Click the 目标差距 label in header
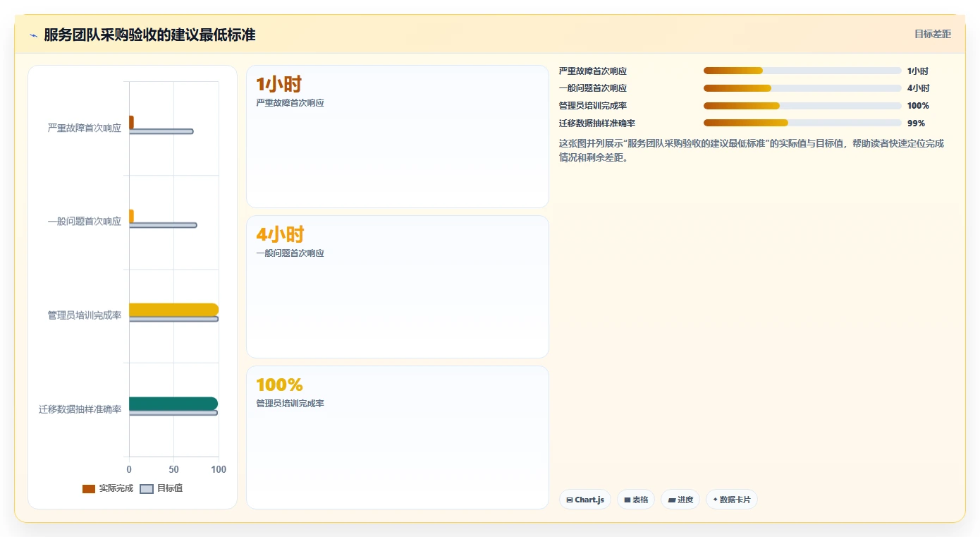980x537 pixels. point(933,34)
